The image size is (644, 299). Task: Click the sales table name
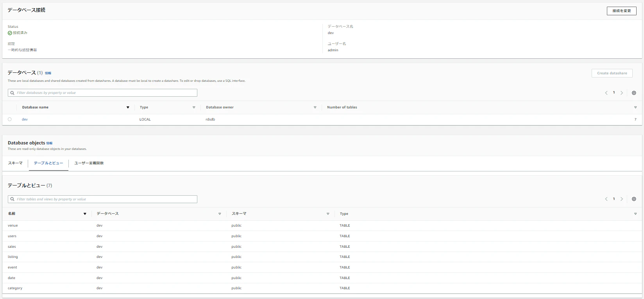[12, 247]
